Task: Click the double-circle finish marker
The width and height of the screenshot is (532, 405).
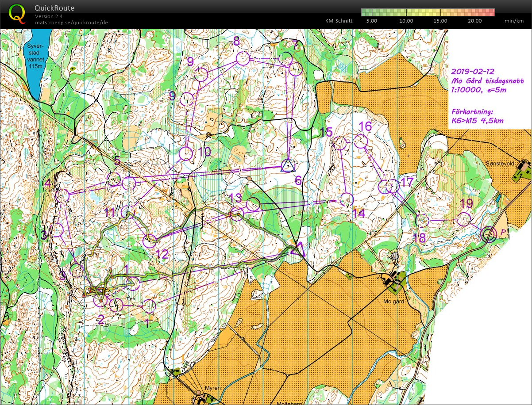Action: (489, 235)
